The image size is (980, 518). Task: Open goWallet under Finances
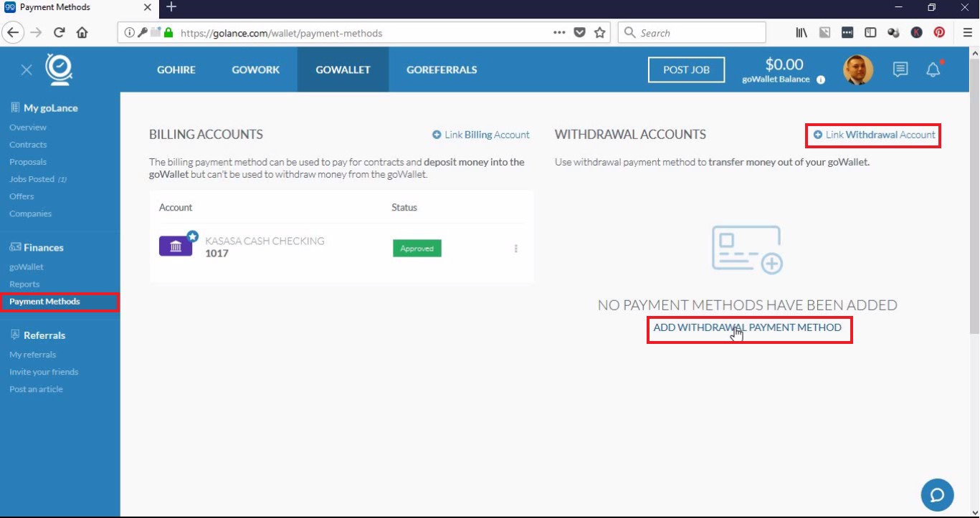coord(27,267)
